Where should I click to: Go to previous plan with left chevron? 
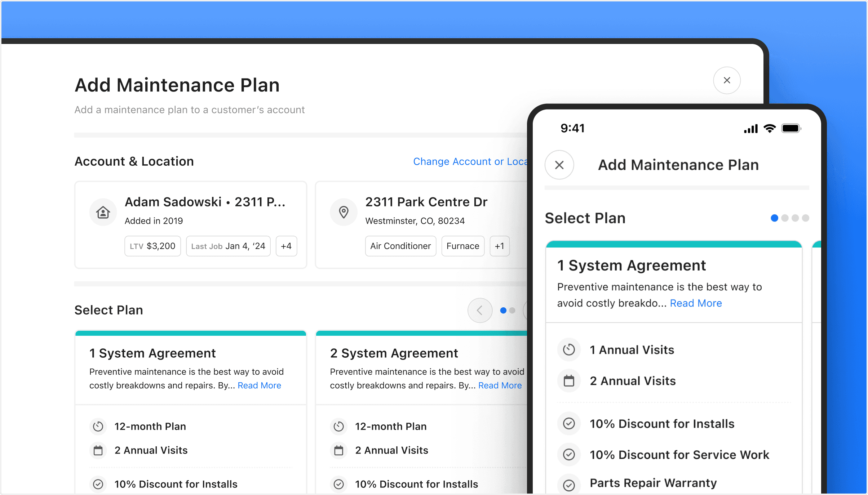tap(480, 310)
